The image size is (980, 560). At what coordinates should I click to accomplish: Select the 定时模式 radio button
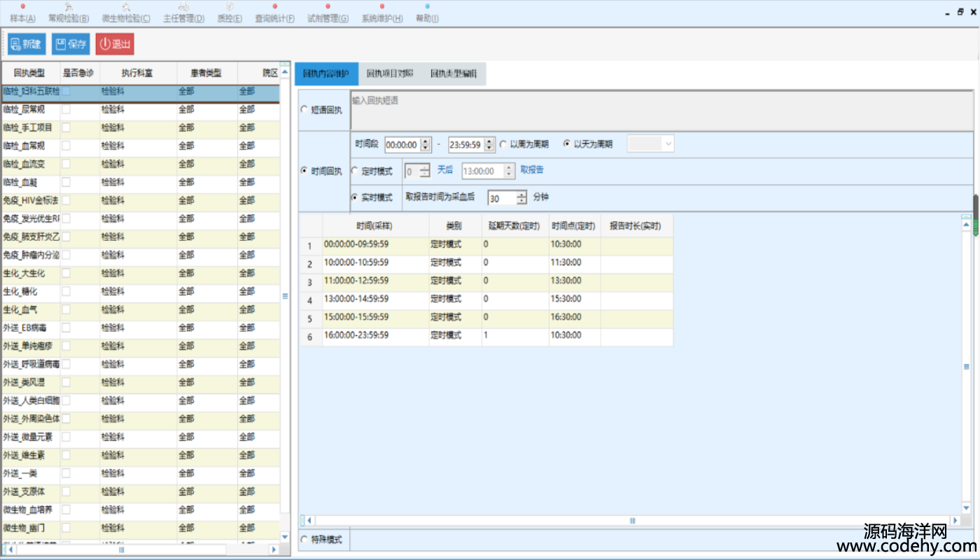tap(355, 170)
